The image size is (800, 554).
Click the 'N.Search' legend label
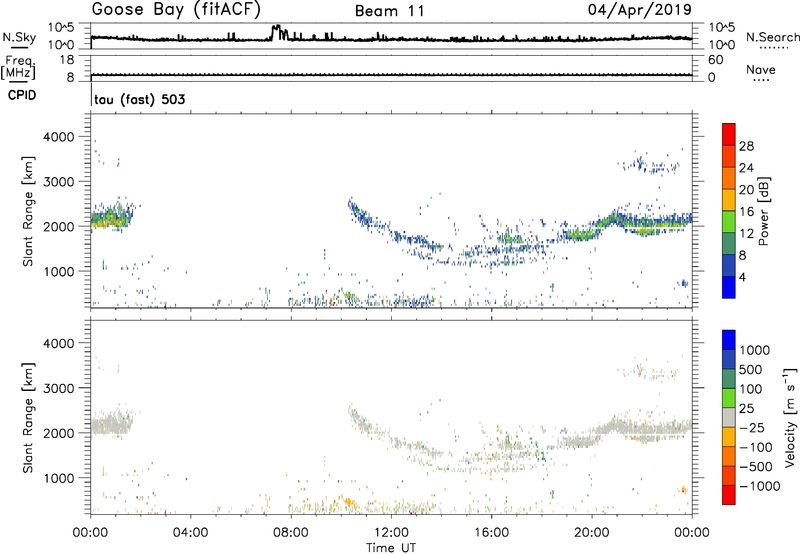[772, 37]
